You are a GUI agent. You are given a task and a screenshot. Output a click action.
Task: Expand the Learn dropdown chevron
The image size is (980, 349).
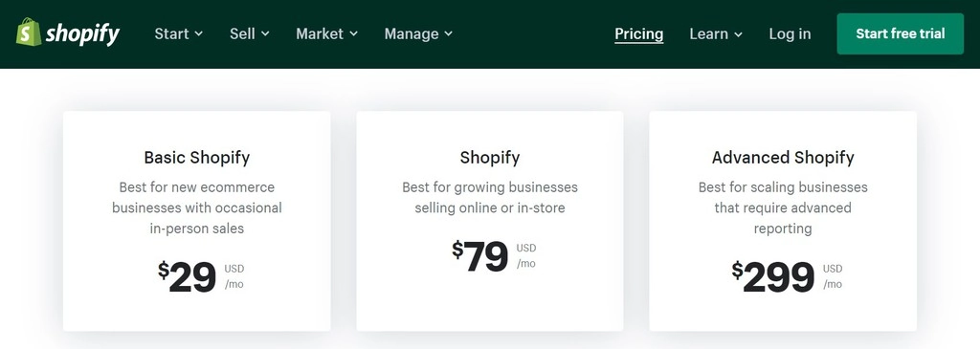(738, 34)
